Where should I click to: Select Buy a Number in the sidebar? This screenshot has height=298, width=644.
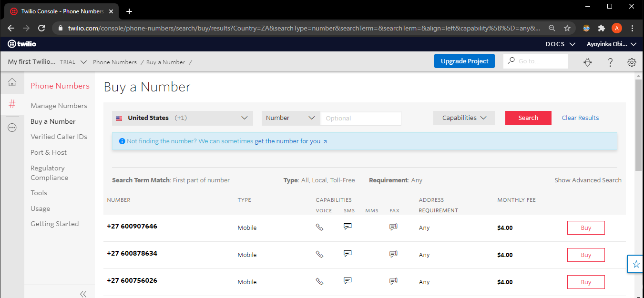pyautogui.click(x=53, y=121)
